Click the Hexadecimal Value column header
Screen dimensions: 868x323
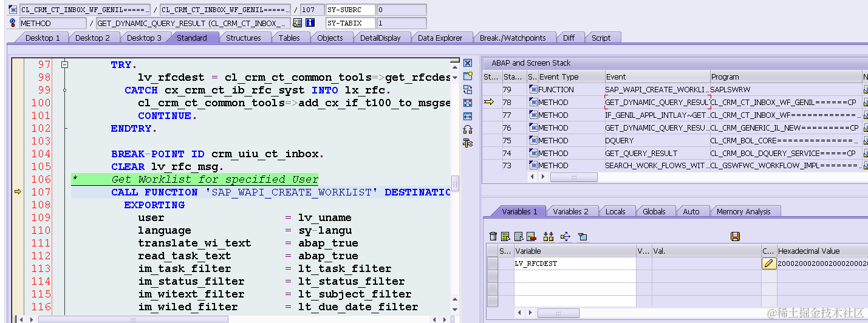pos(822,251)
